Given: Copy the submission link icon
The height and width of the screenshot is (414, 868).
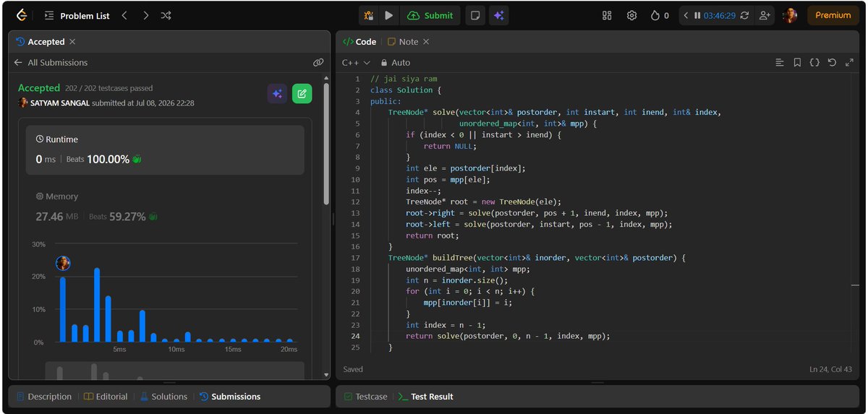Looking at the screenshot, I should [x=318, y=63].
